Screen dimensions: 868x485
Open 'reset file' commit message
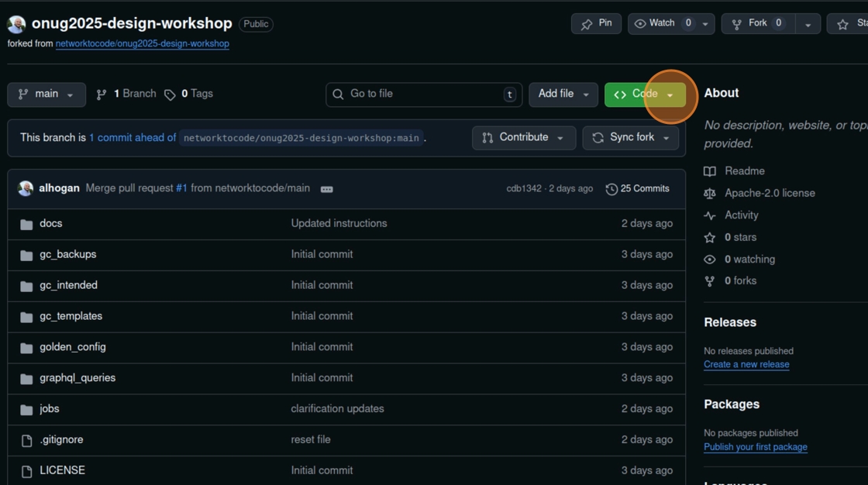pyautogui.click(x=311, y=439)
